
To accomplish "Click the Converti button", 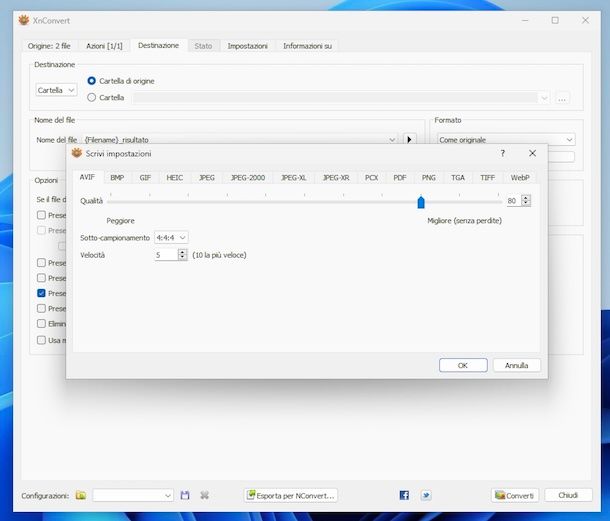I will click(x=515, y=495).
